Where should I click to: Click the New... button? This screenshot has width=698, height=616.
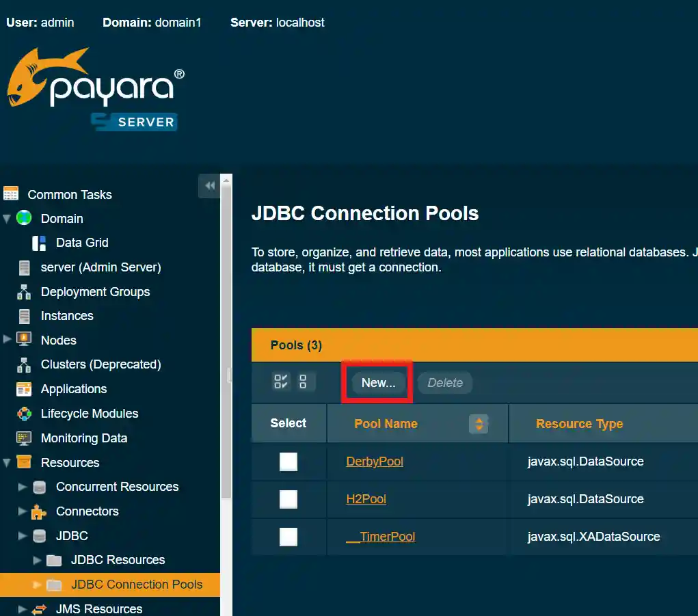coord(377,382)
